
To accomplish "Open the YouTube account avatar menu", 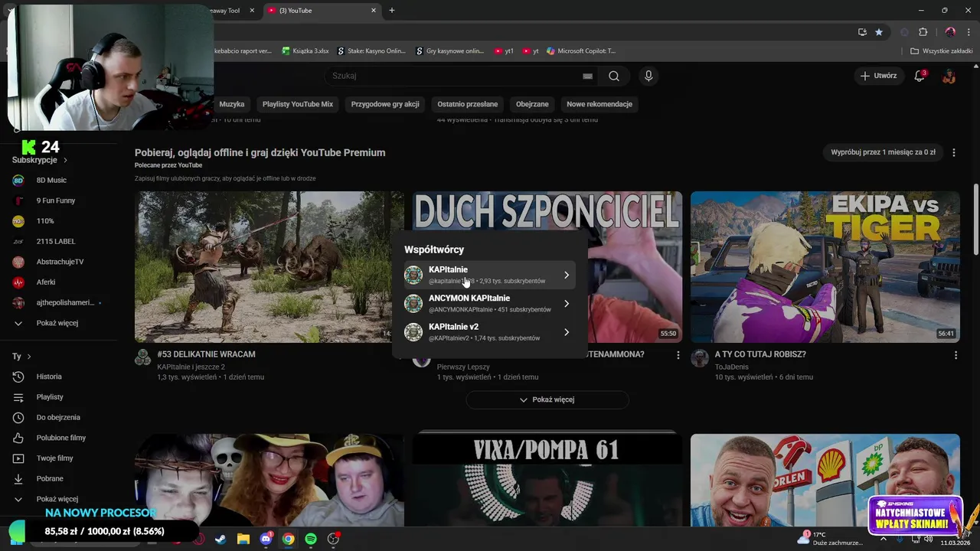I will pos(949,76).
